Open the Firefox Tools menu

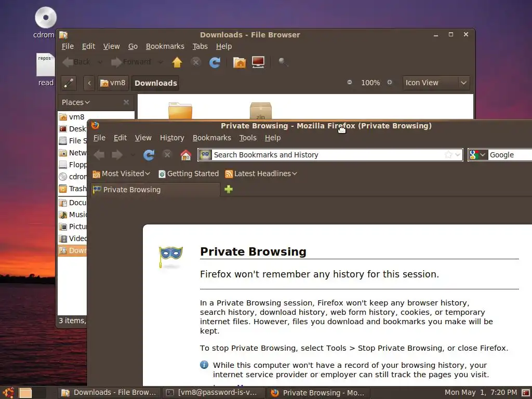(x=248, y=138)
